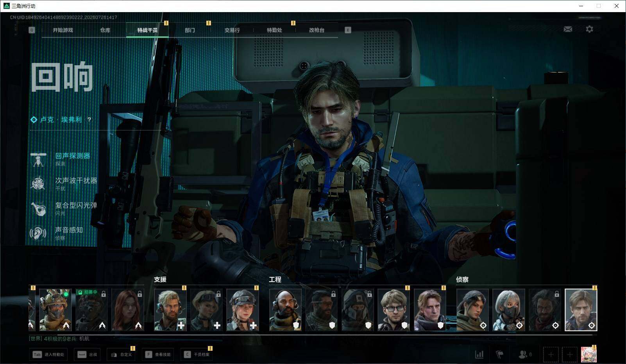The width and height of the screenshot is (626, 364).
Task: Click the first empty squad slot plus
Action: pyautogui.click(x=551, y=355)
